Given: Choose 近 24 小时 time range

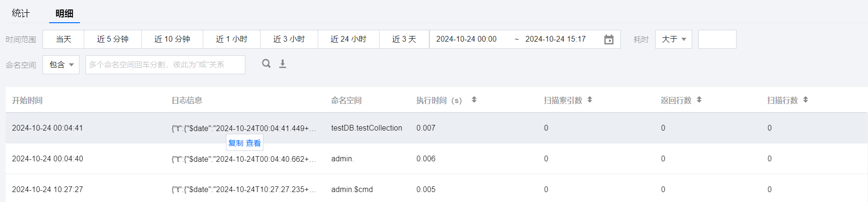Looking at the screenshot, I should tap(348, 39).
